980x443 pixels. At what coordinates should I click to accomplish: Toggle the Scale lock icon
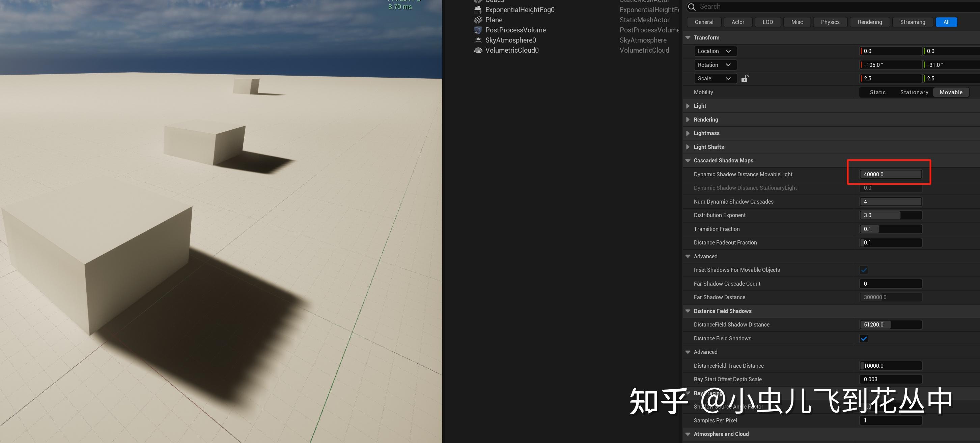[x=745, y=78]
